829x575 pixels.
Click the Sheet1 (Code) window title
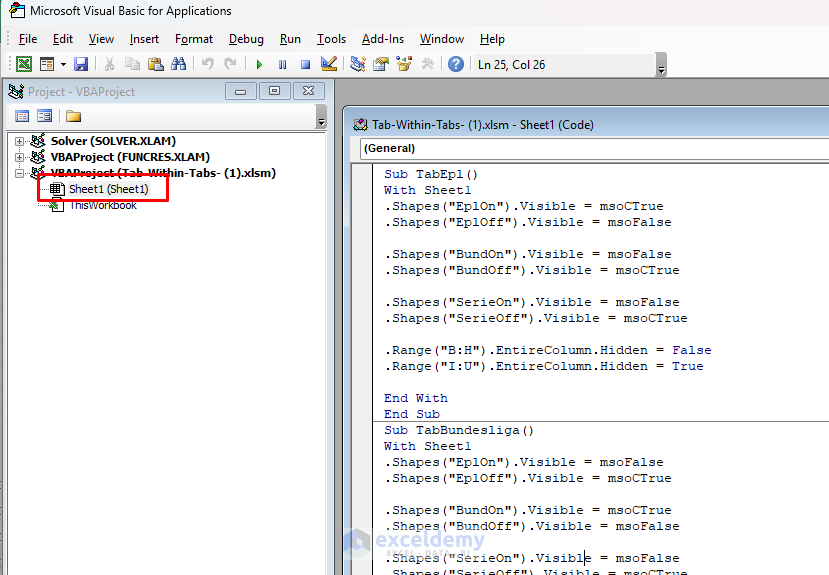[483, 125]
